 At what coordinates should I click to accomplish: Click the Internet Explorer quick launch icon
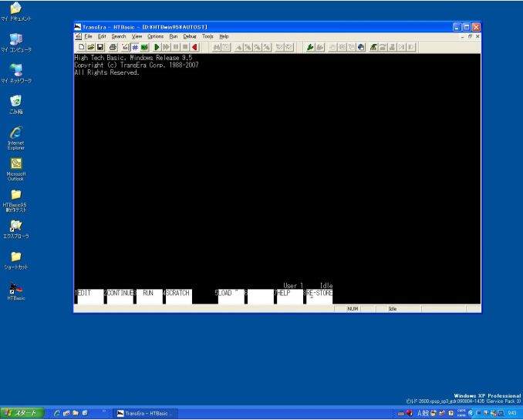(57, 413)
